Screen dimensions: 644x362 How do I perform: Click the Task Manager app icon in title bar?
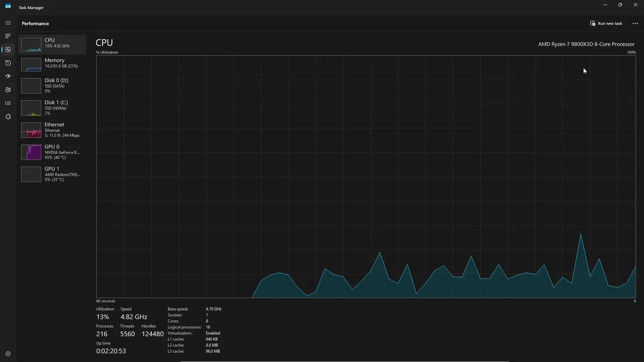point(8,6)
